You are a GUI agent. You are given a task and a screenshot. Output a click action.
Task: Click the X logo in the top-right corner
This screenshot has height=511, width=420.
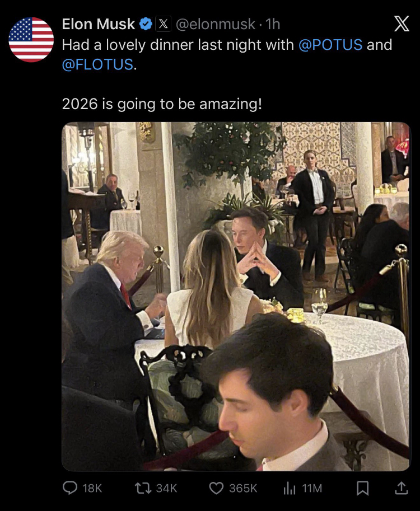click(x=402, y=24)
